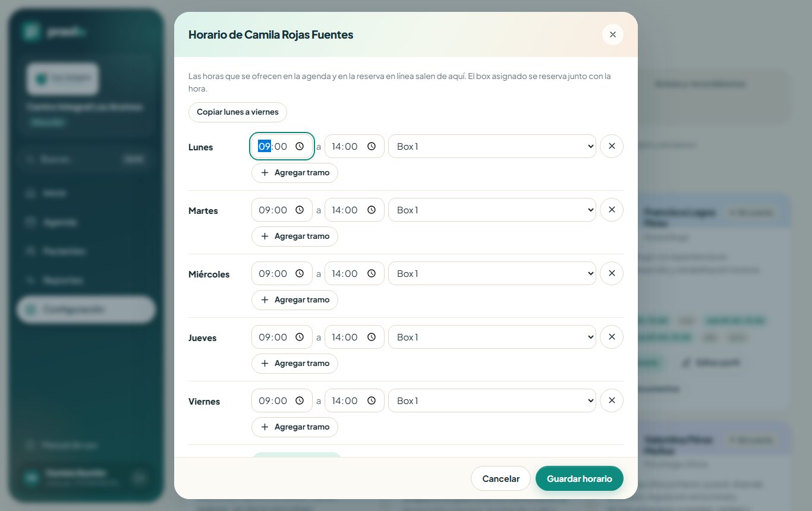Open the Box 1 dropdown for Miércoles
This screenshot has width=812, height=511.
[x=492, y=273]
